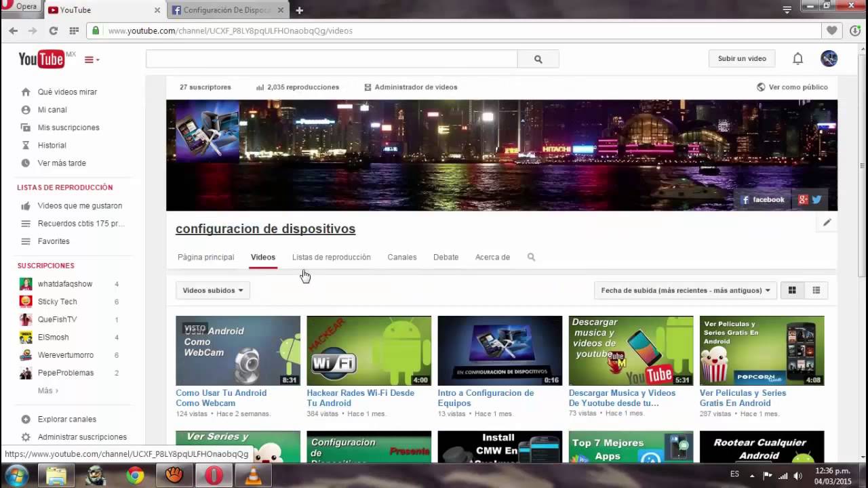Click Descargar Musica y Videos title
The image size is (868, 488).
pyautogui.click(x=622, y=398)
